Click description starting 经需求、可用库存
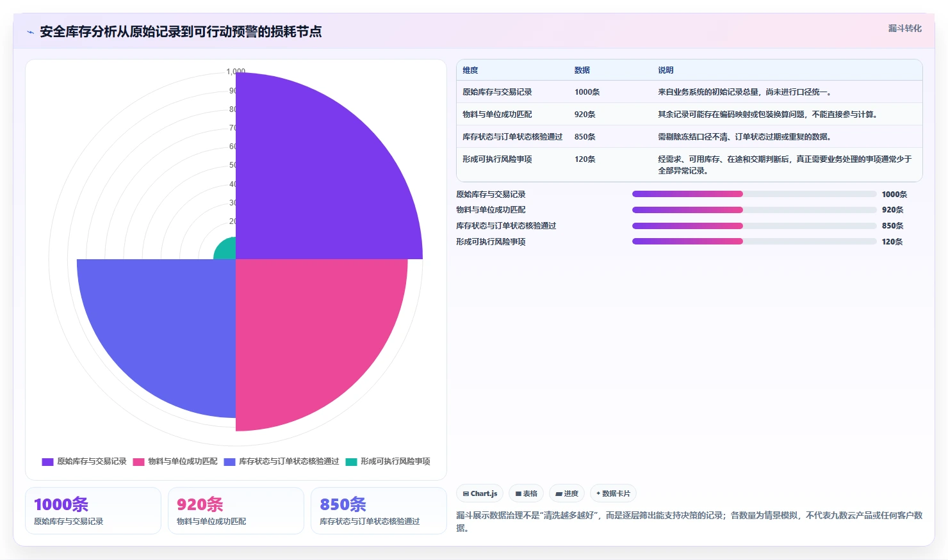Screen dimensions: 948x560 pos(785,165)
